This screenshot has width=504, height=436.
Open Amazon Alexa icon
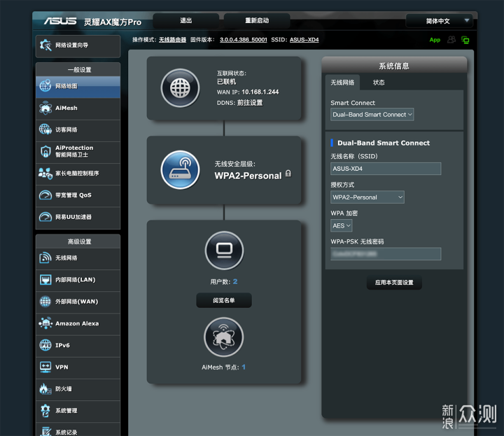(45, 323)
